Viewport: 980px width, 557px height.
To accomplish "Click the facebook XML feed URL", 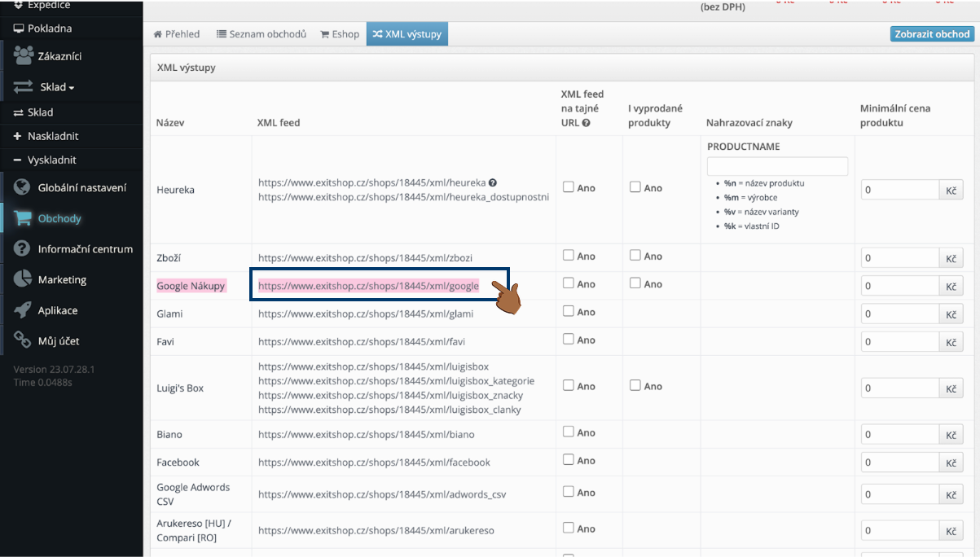I will pos(374,463).
